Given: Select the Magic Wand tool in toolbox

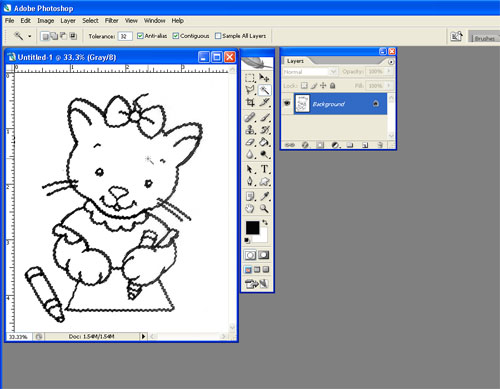Looking at the screenshot, I should coord(264,90).
